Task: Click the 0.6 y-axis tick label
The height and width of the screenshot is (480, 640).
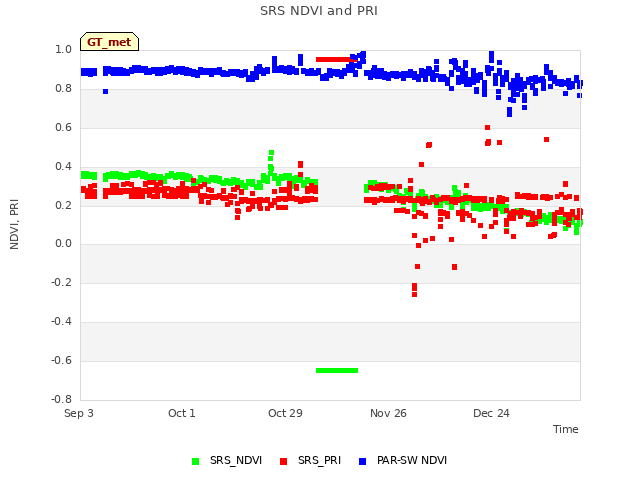Action: pos(63,127)
